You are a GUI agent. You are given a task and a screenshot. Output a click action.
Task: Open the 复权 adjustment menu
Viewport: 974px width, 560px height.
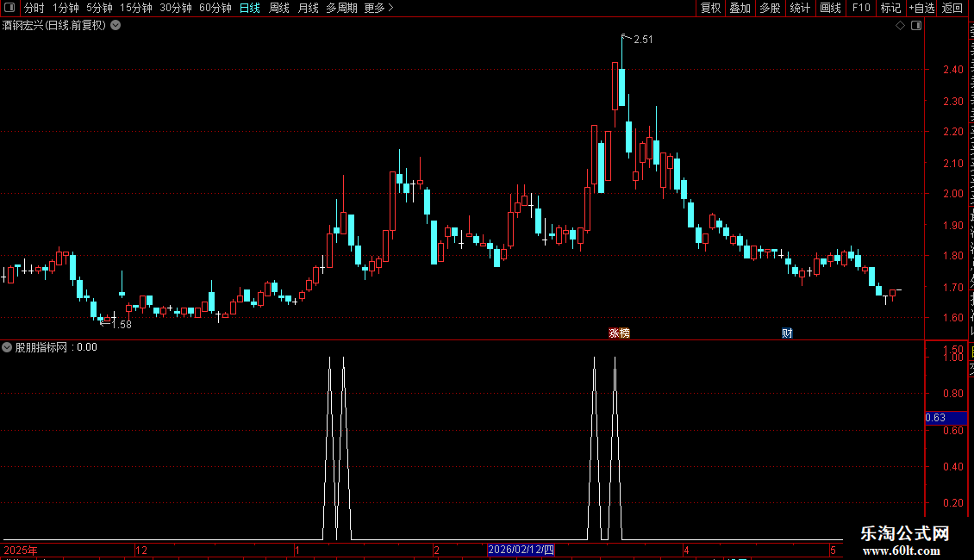710,8
